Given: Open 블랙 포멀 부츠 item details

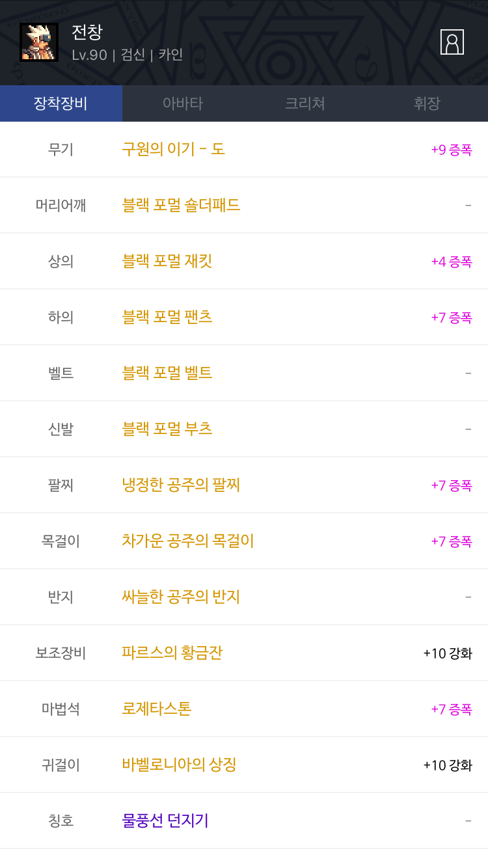Looking at the screenshot, I should [x=167, y=429].
